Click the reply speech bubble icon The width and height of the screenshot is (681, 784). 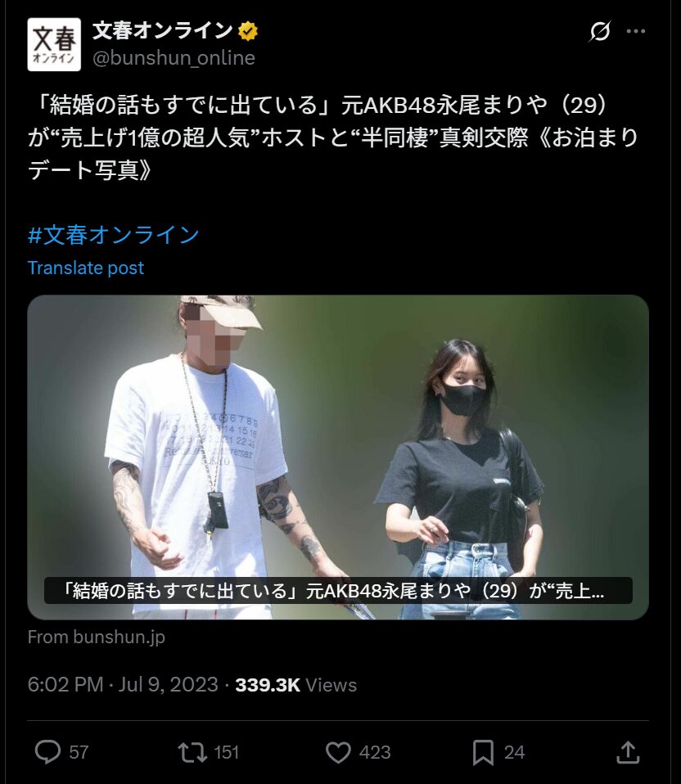pos(48,752)
